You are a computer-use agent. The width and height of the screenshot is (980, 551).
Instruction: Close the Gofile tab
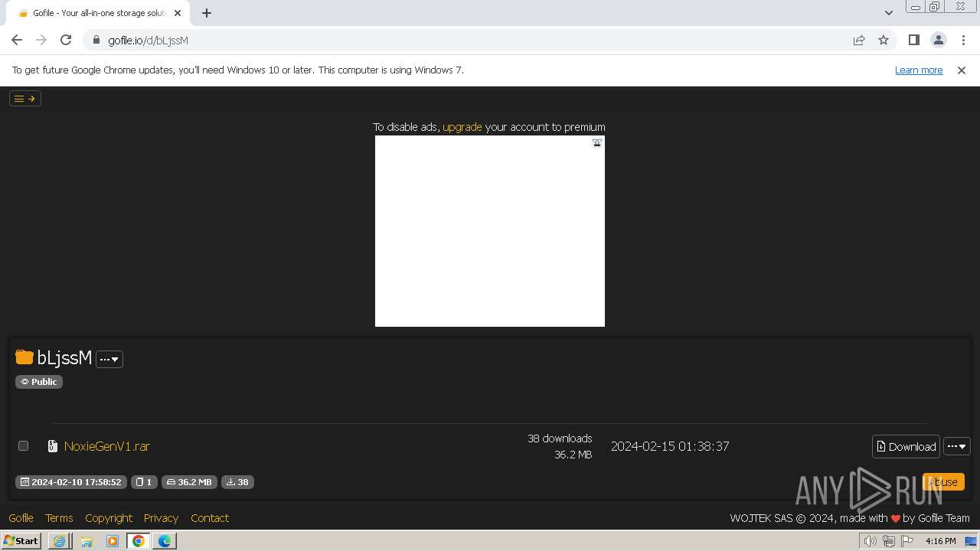coord(178,13)
